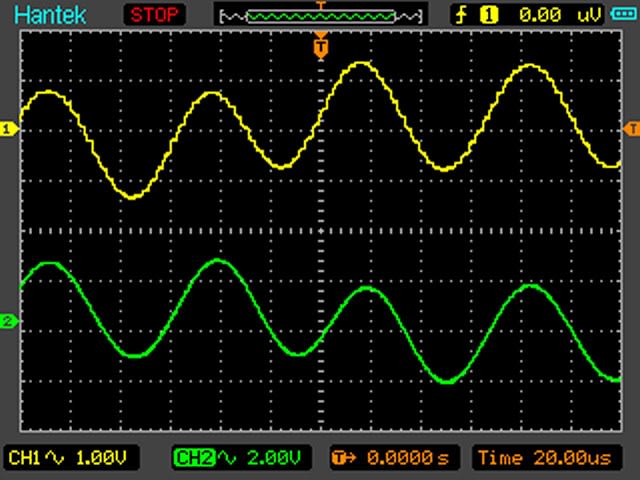
Task: Click the CH1 label in bottom bar
Action: pos(24,458)
